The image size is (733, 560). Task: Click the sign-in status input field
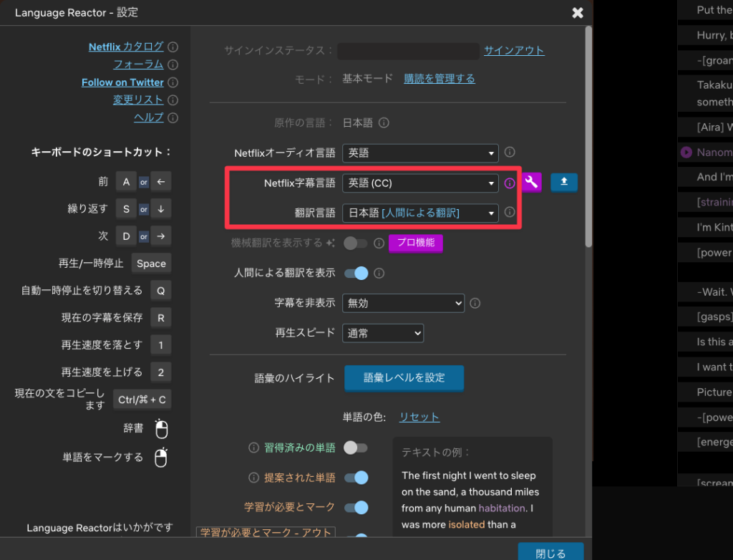(408, 51)
